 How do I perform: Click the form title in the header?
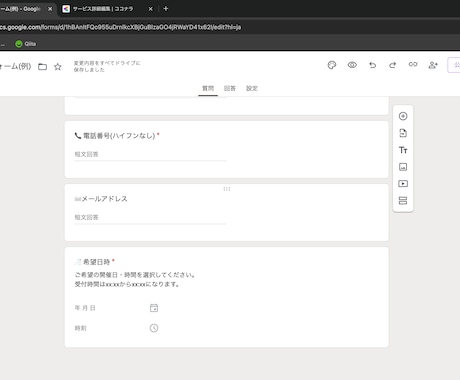click(15, 66)
